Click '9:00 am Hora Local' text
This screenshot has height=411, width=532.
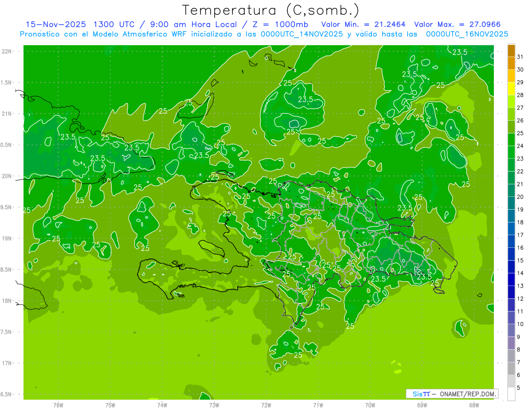click(x=194, y=24)
